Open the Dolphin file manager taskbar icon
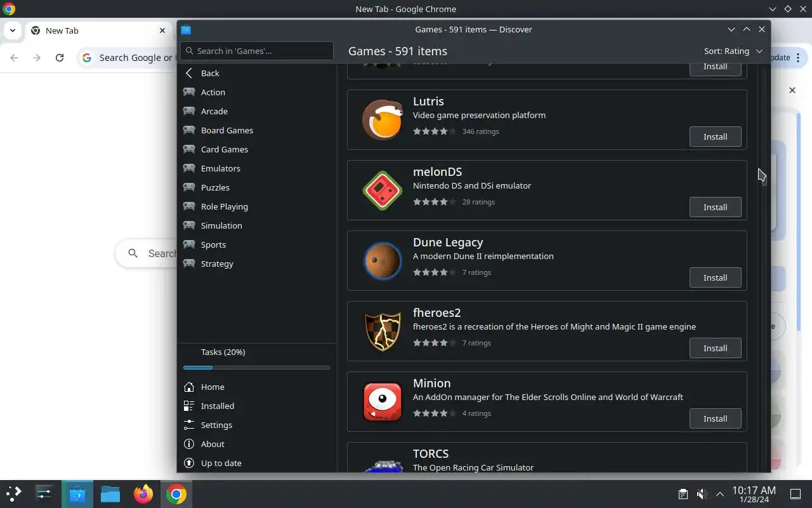Viewport: 812px width, 508px height. [110, 493]
